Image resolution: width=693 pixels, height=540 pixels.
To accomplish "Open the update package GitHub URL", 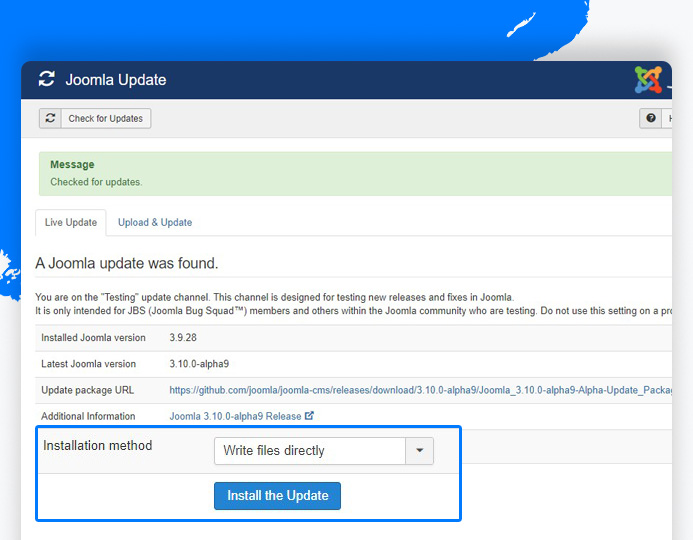I will (x=420, y=390).
